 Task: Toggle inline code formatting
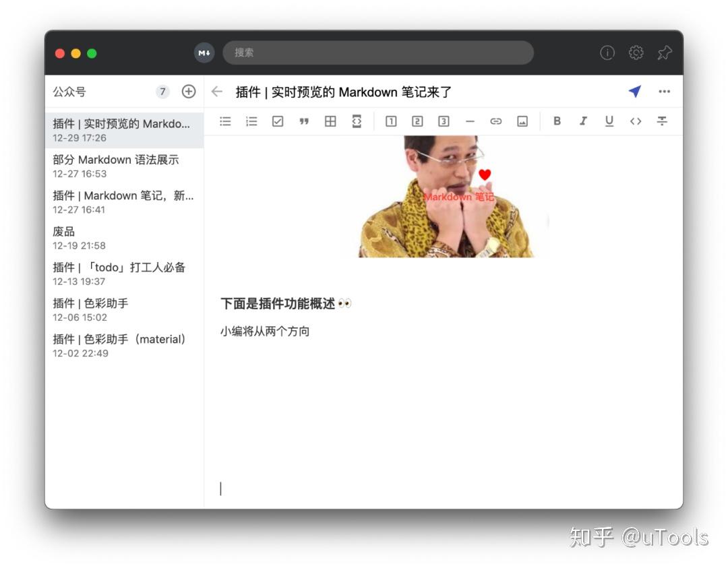[635, 121]
